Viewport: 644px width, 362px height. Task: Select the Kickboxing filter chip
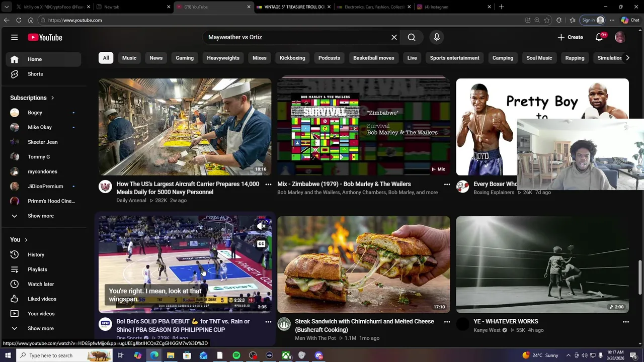(x=292, y=58)
